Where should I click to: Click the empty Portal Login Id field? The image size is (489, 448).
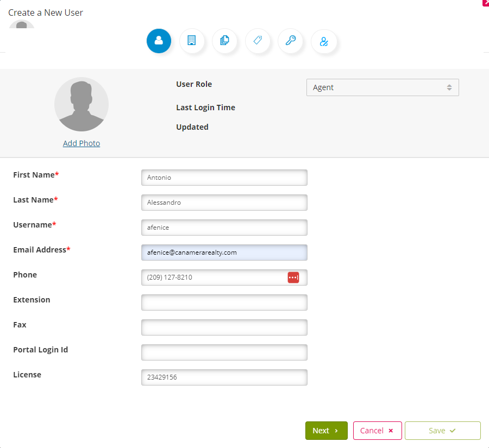point(224,352)
